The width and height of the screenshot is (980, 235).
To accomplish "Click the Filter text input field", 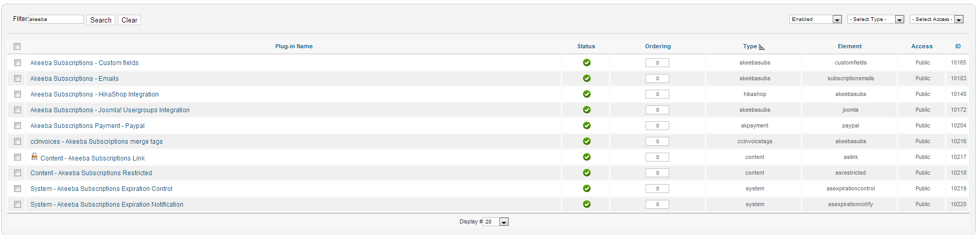I will point(56,19).
